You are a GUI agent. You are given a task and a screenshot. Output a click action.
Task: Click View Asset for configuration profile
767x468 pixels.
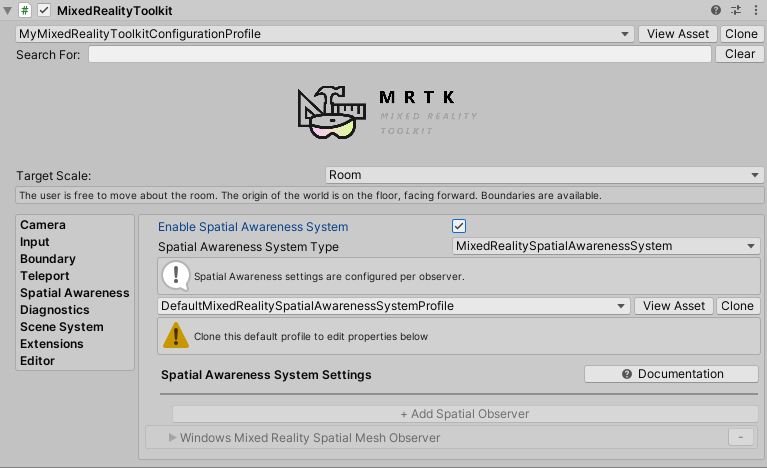677,34
